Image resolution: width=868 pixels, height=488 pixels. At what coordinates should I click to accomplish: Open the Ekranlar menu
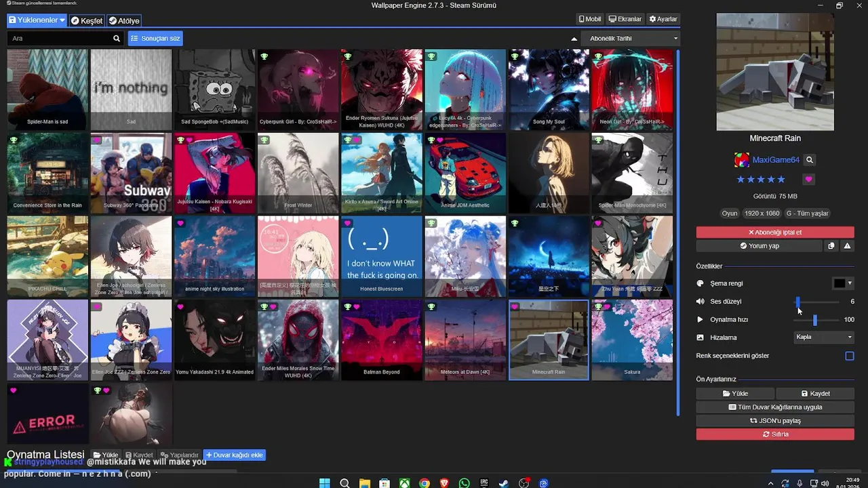click(625, 19)
